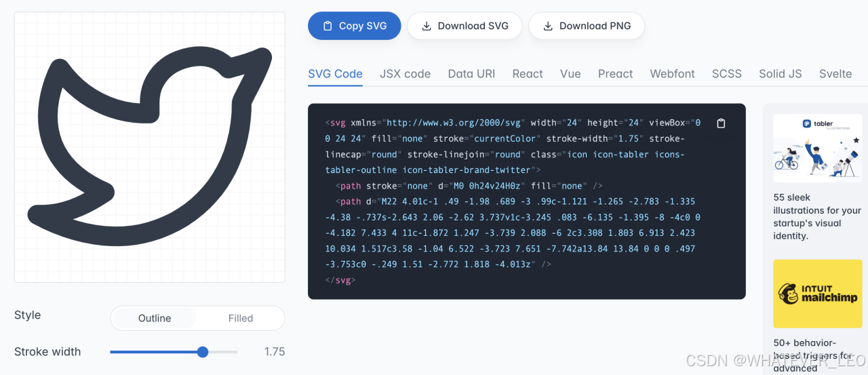Click the clipboard icon in Copy SVG
This screenshot has width=868, height=375.
pos(328,26)
